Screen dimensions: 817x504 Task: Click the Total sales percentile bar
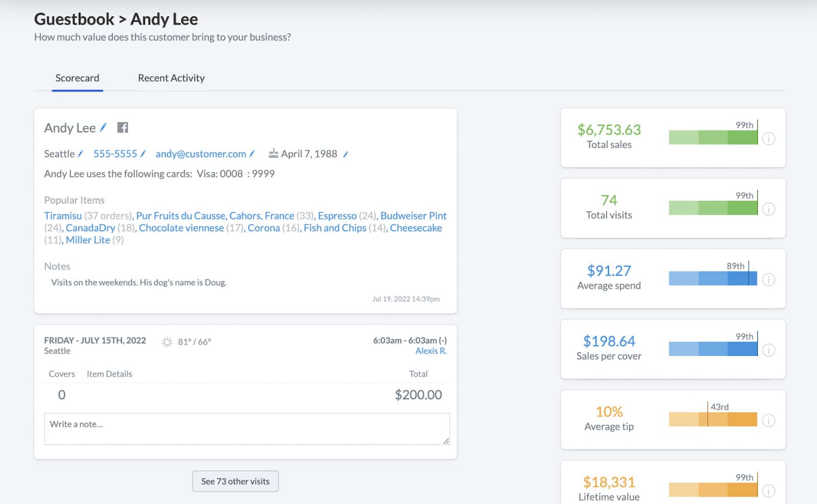[713, 137]
